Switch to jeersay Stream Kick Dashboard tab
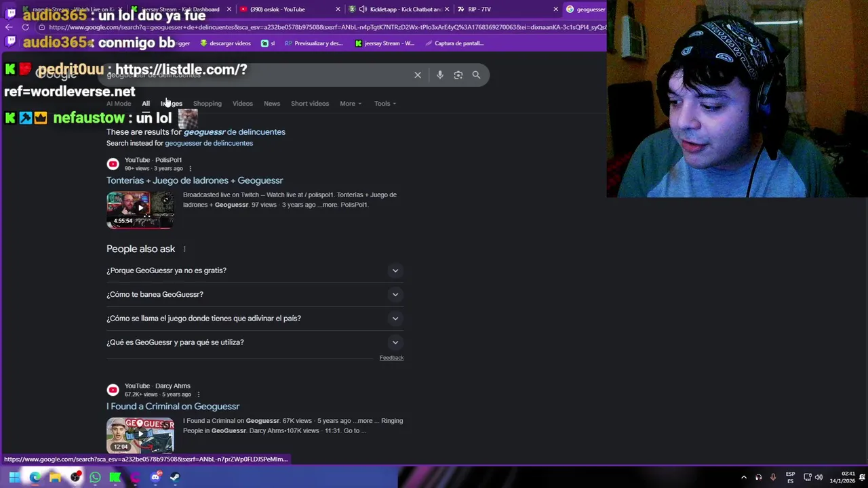 pos(180,9)
